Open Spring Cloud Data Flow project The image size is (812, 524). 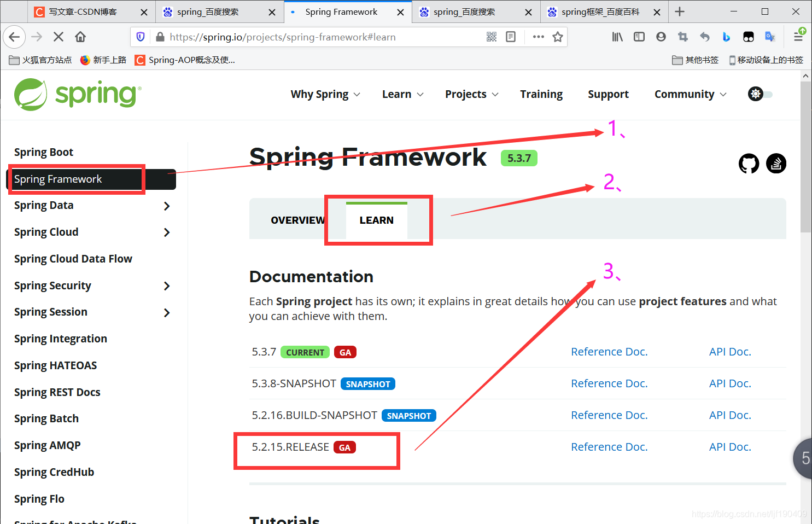73,259
